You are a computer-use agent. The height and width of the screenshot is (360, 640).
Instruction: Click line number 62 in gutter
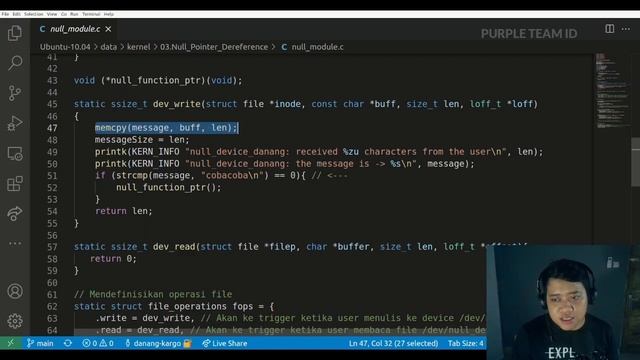52,306
